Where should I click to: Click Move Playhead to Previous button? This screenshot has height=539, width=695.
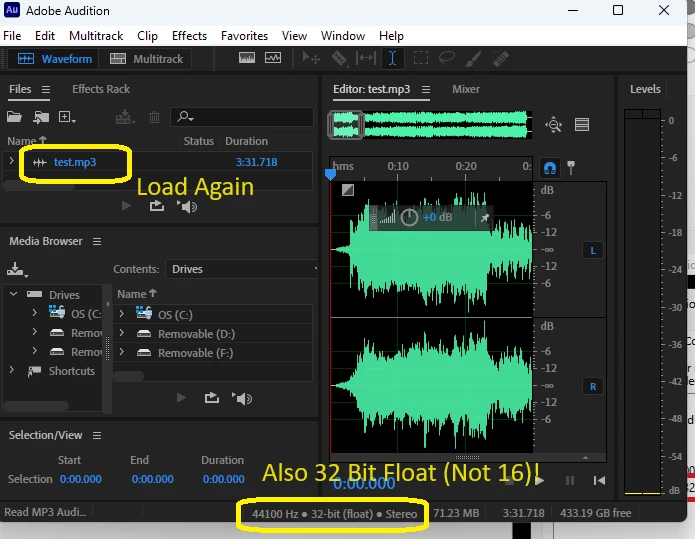pyautogui.click(x=599, y=480)
